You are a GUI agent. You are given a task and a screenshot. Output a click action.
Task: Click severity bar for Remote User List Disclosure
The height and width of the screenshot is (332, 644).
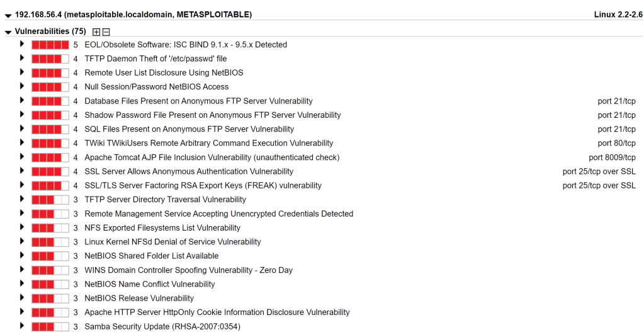click(x=50, y=72)
